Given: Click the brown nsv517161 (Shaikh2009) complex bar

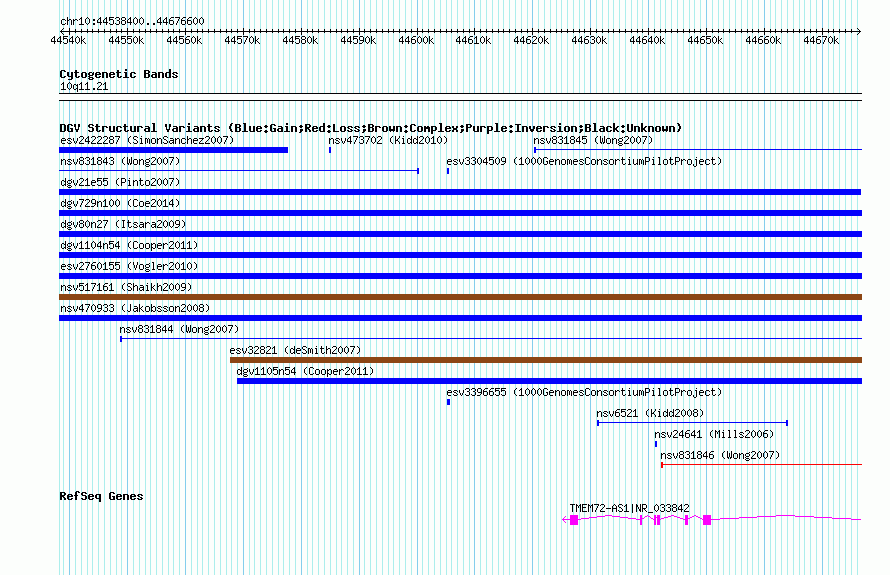Looking at the screenshot, I should (x=460, y=297).
